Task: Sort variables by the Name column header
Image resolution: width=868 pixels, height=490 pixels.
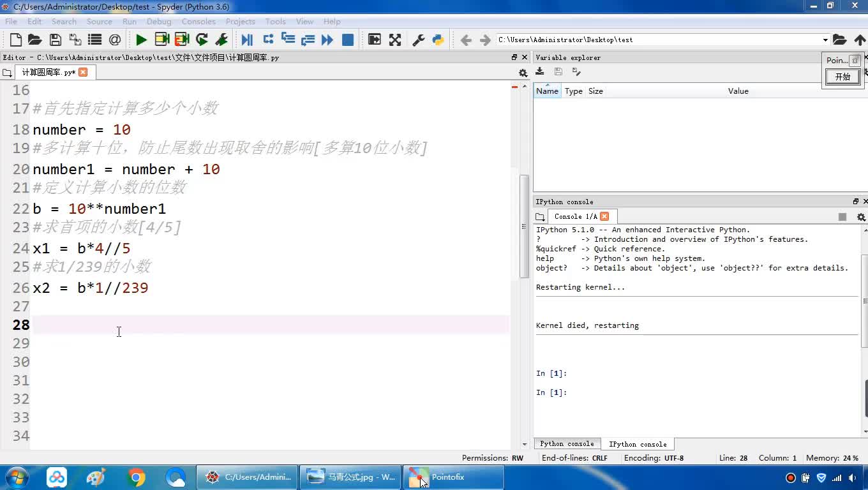Action: pos(547,91)
